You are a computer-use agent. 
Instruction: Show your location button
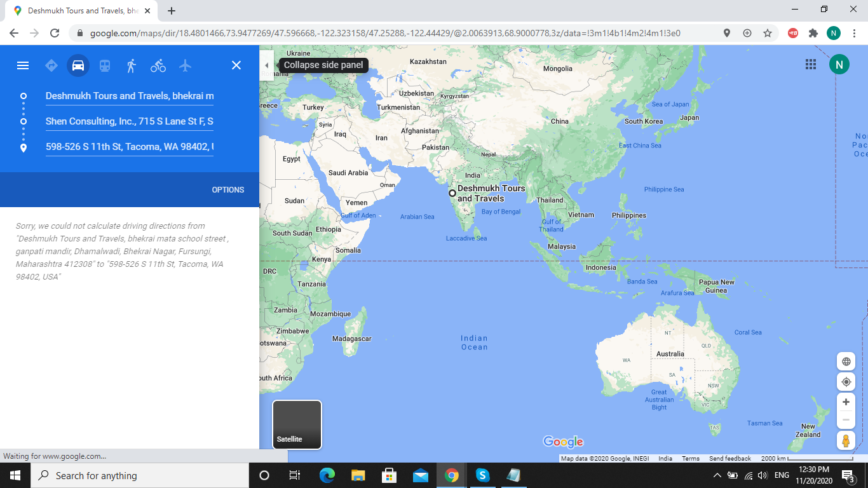point(846,382)
